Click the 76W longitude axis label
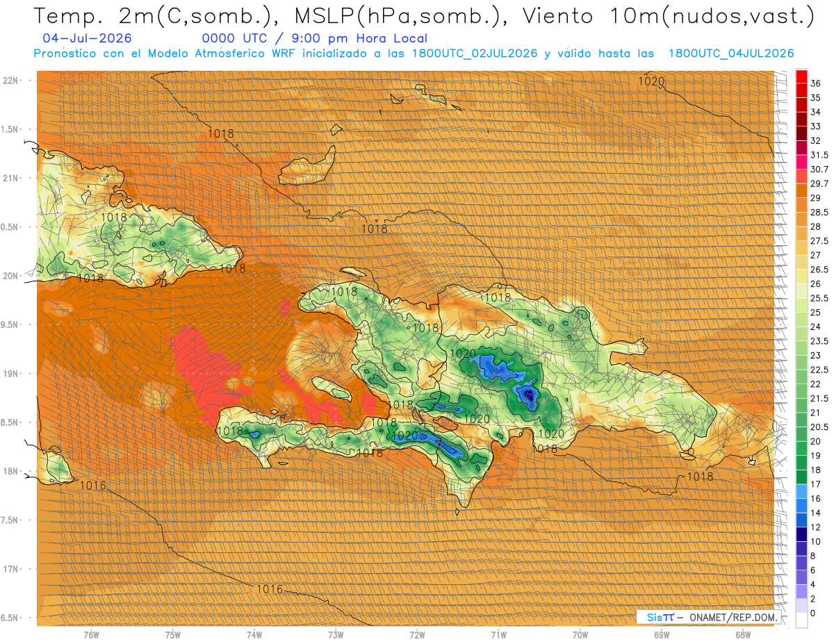 91,634
